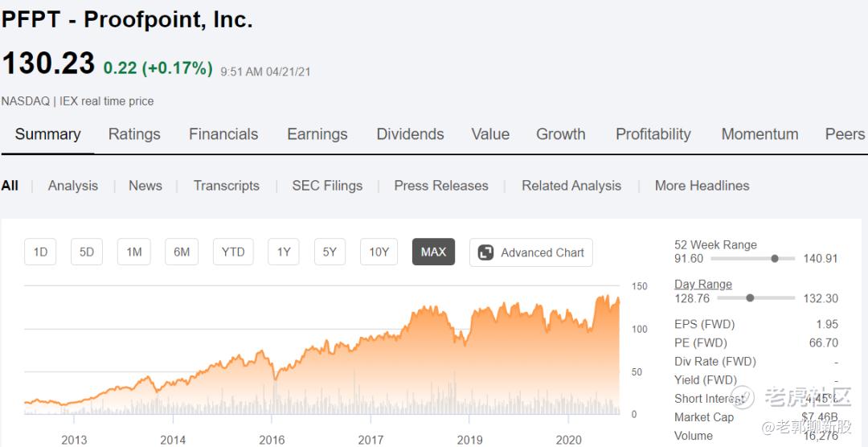868x447 pixels.
Task: Show the 6M price chart
Action: click(182, 252)
